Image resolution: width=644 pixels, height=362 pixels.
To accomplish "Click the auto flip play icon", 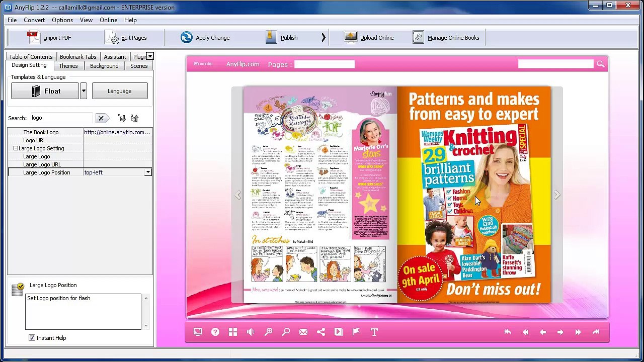I will pos(338,332).
